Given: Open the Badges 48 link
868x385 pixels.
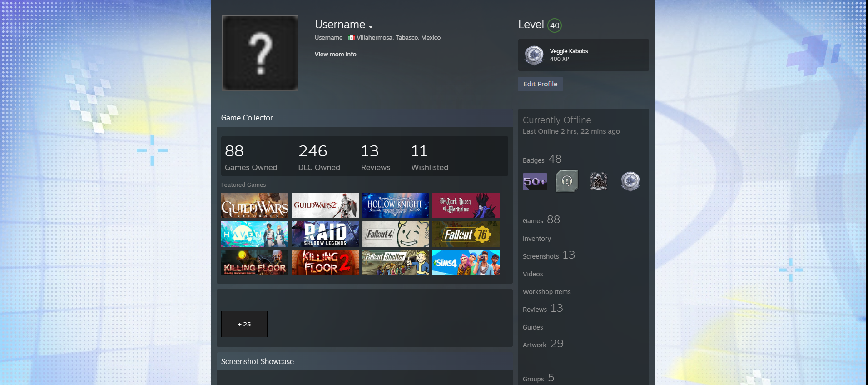Looking at the screenshot, I should (542, 160).
